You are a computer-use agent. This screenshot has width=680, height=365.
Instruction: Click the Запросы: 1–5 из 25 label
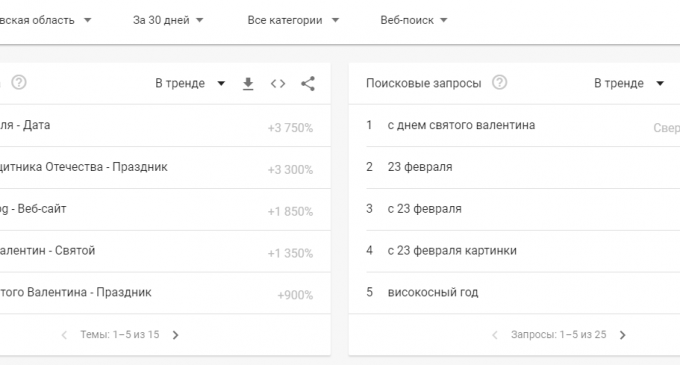pyautogui.click(x=559, y=335)
